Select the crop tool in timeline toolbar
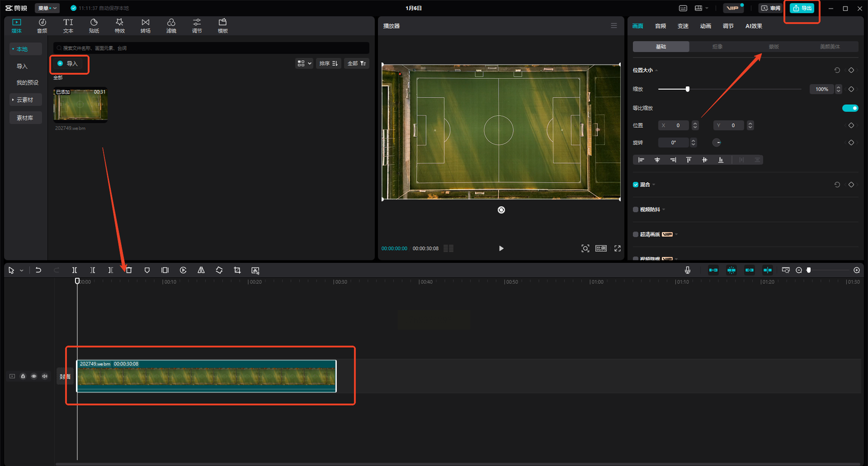This screenshot has height=466, width=868. pyautogui.click(x=237, y=271)
